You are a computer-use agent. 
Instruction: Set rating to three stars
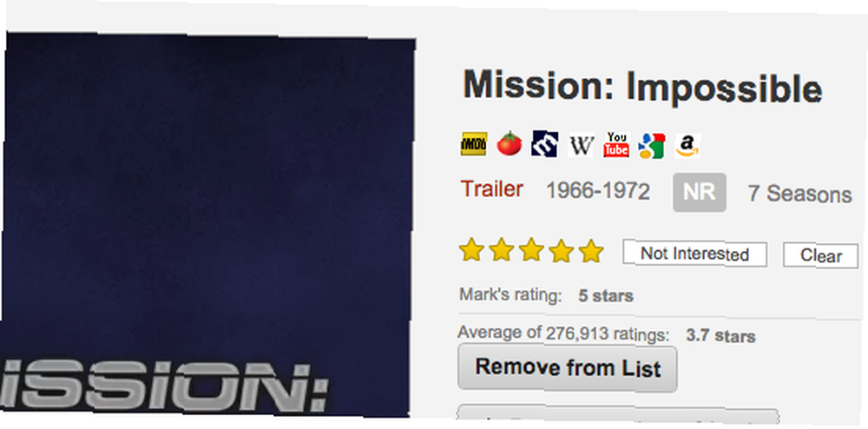(x=531, y=251)
